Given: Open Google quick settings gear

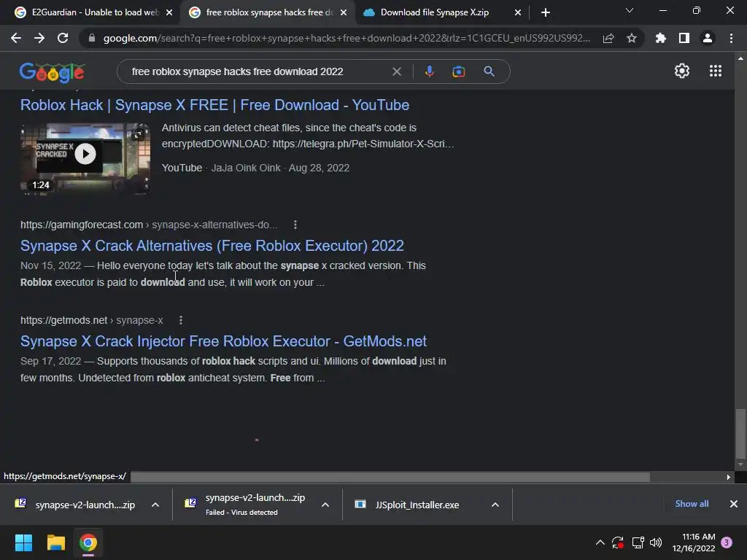Looking at the screenshot, I should pyautogui.click(x=682, y=71).
